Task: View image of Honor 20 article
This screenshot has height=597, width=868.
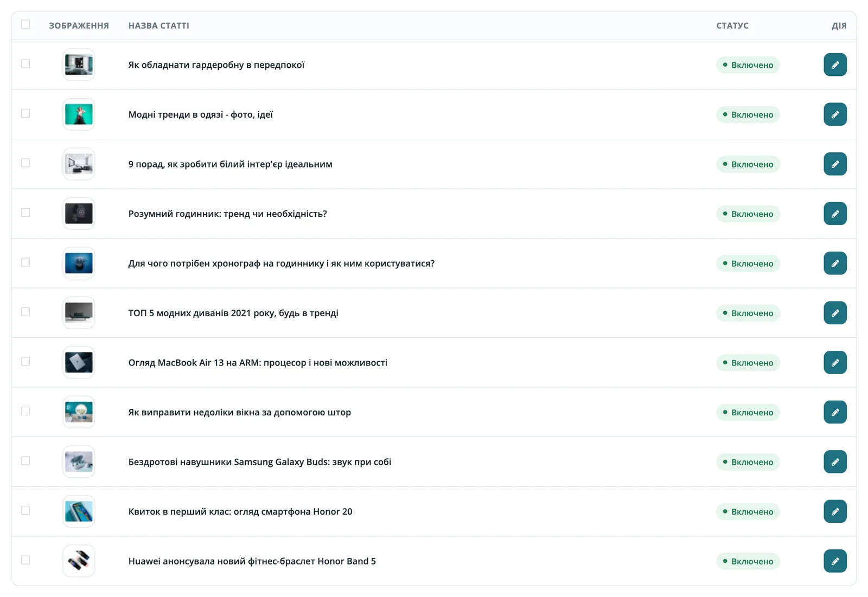Action: pos(79,511)
